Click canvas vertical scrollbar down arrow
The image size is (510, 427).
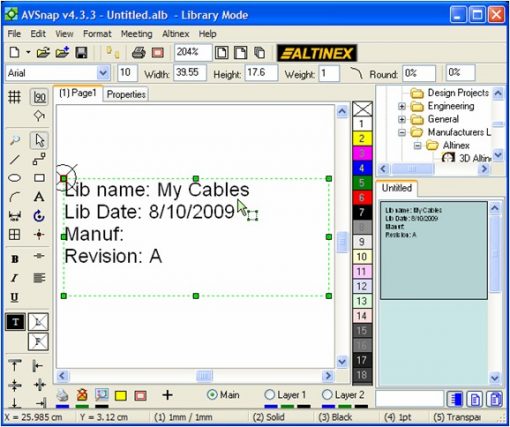(x=342, y=361)
